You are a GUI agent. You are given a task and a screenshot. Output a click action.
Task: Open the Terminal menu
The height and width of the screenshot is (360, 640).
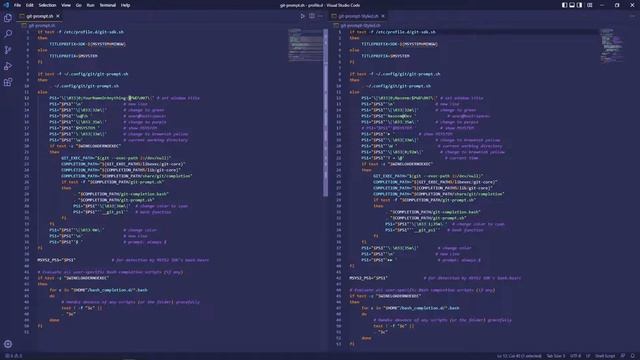point(108,5)
